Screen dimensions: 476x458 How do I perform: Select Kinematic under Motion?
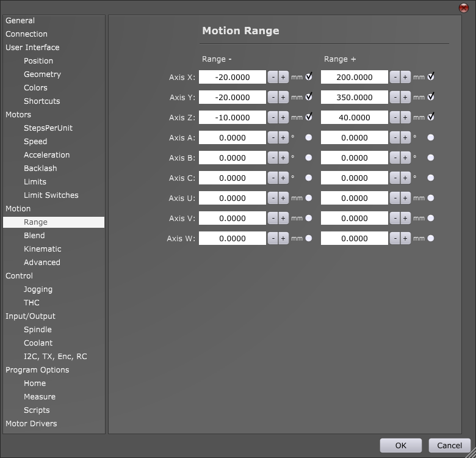[42, 249]
